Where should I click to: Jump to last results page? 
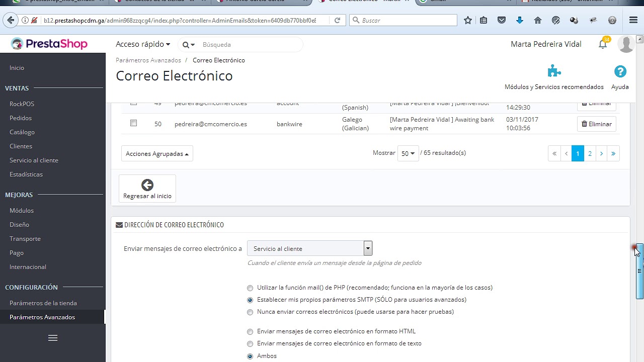click(613, 153)
